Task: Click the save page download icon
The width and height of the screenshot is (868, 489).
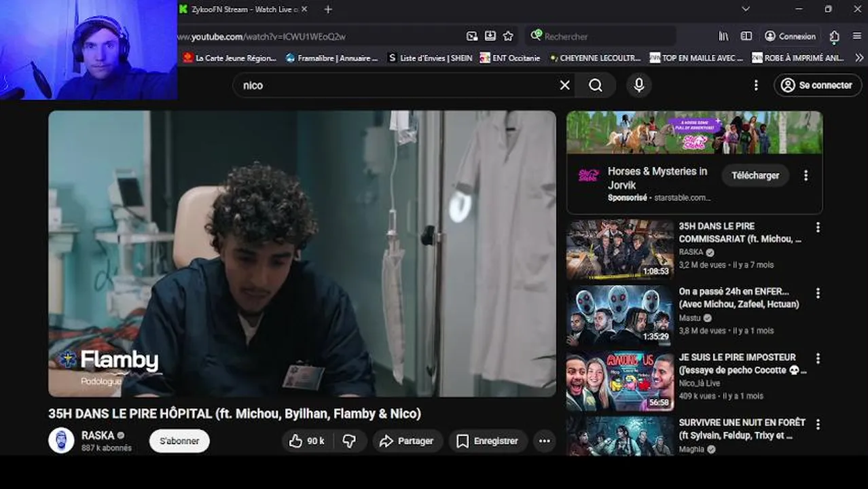Action: point(490,36)
